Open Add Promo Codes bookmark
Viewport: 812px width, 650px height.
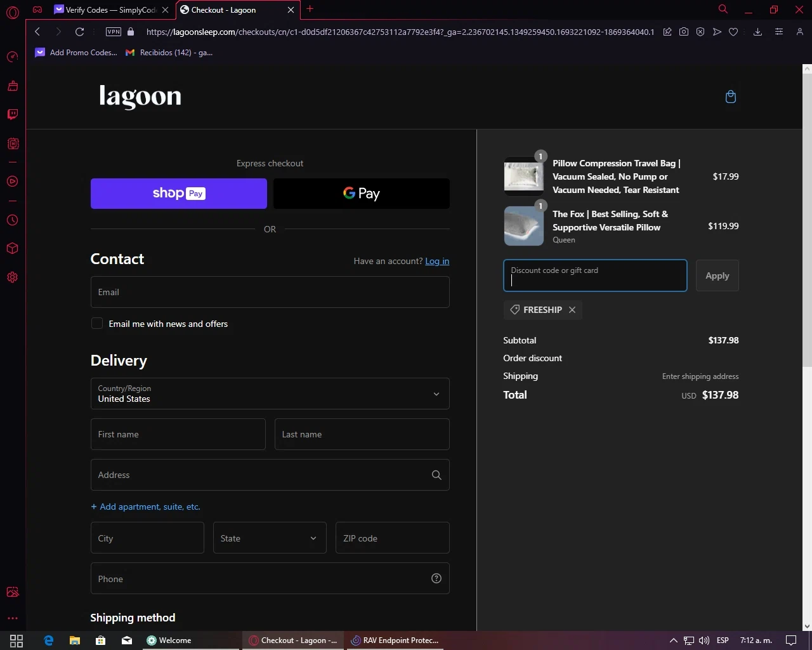(x=76, y=53)
